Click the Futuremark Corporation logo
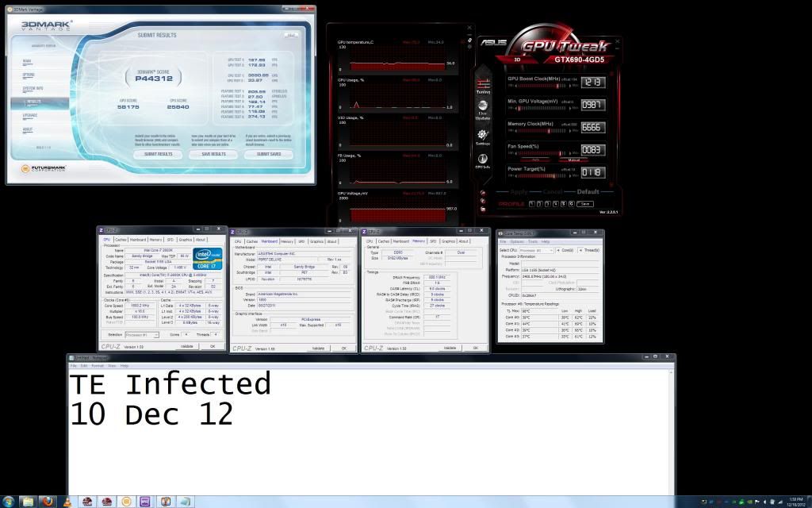 (x=44, y=168)
